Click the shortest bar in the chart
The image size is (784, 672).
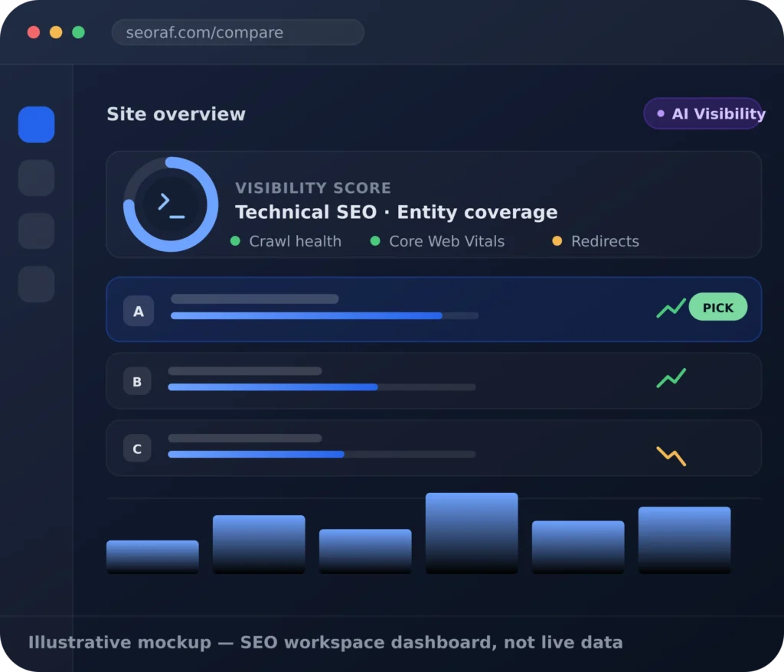152,556
